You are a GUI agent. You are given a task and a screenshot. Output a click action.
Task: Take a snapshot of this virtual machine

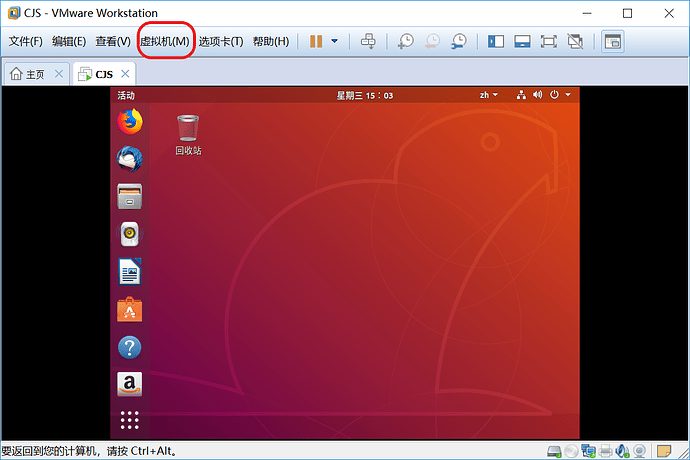click(x=406, y=41)
